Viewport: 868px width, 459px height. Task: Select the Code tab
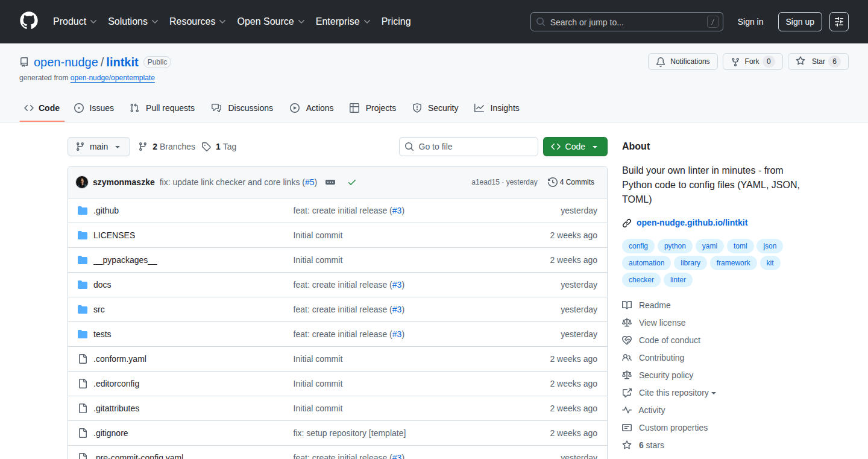click(42, 108)
